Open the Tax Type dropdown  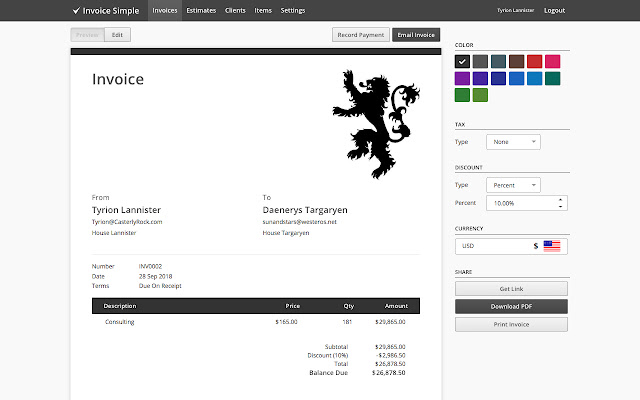tap(513, 142)
